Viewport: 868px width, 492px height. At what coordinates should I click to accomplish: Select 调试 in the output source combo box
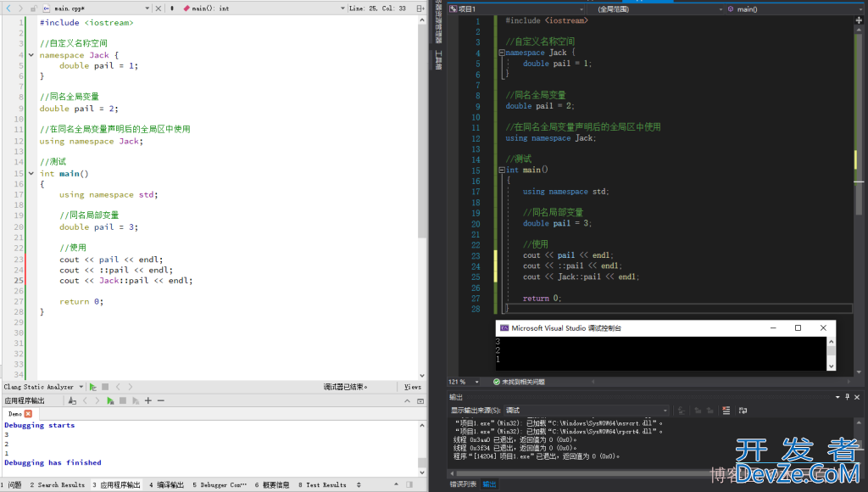point(587,411)
